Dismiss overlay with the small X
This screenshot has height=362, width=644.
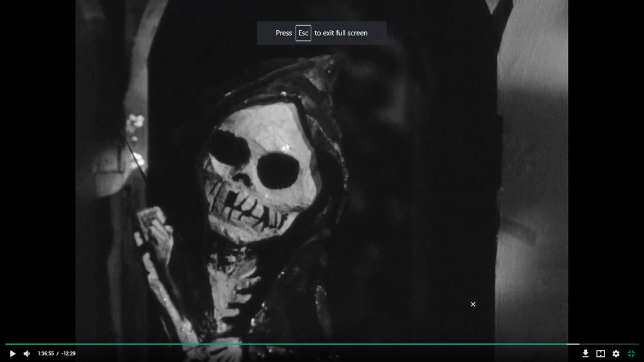click(473, 304)
